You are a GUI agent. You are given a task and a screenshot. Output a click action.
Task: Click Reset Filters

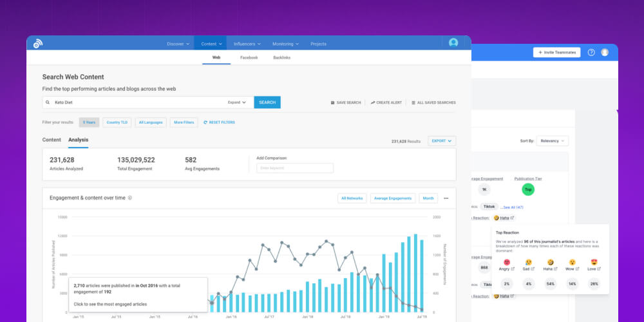click(220, 122)
